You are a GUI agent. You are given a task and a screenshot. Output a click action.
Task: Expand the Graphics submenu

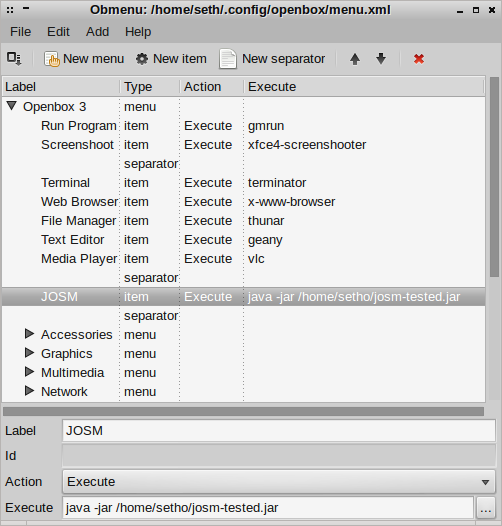point(30,353)
